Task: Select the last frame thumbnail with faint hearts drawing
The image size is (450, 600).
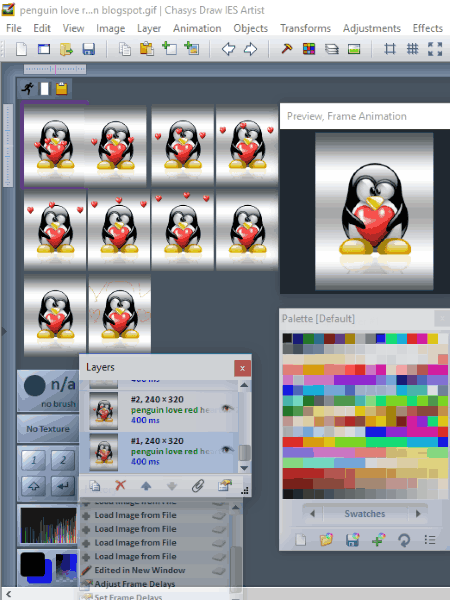Action: [x=120, y=315]
